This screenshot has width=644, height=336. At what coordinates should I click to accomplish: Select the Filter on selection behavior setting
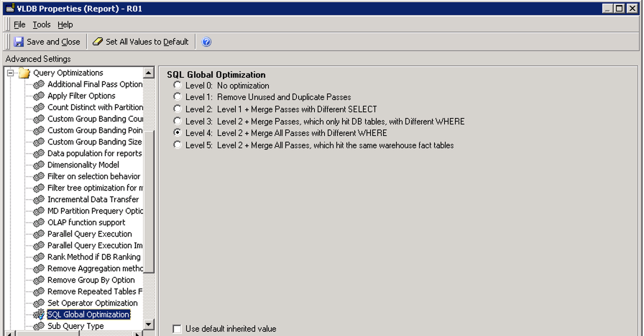tap(94, 176)
